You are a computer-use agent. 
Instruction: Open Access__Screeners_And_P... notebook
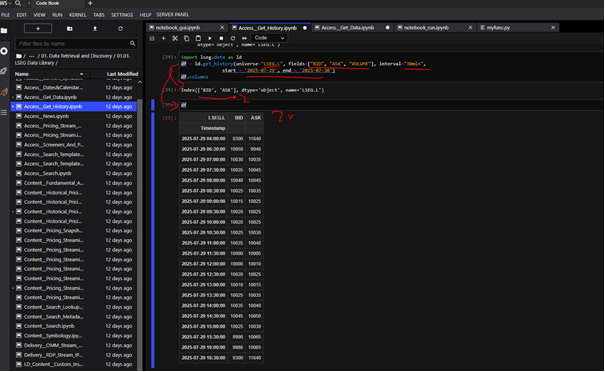tap(73, 145)
